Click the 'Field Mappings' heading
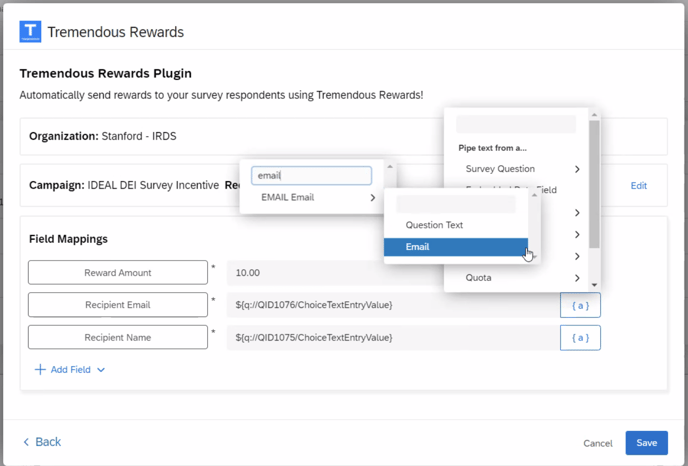 [x=68, y=239]
